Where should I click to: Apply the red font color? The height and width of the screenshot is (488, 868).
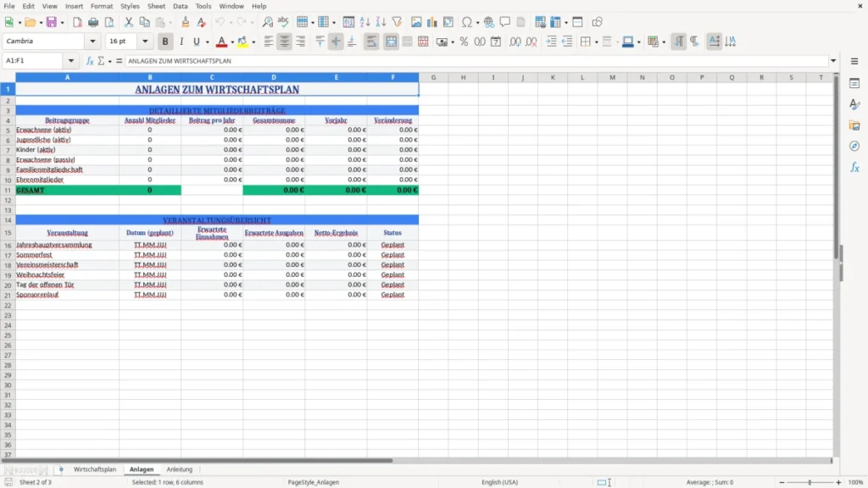coord(221,42)
